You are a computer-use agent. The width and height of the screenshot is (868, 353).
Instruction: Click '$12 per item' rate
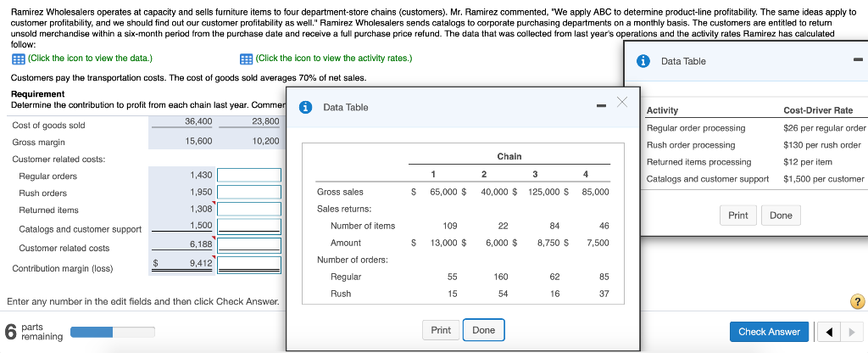808,162
